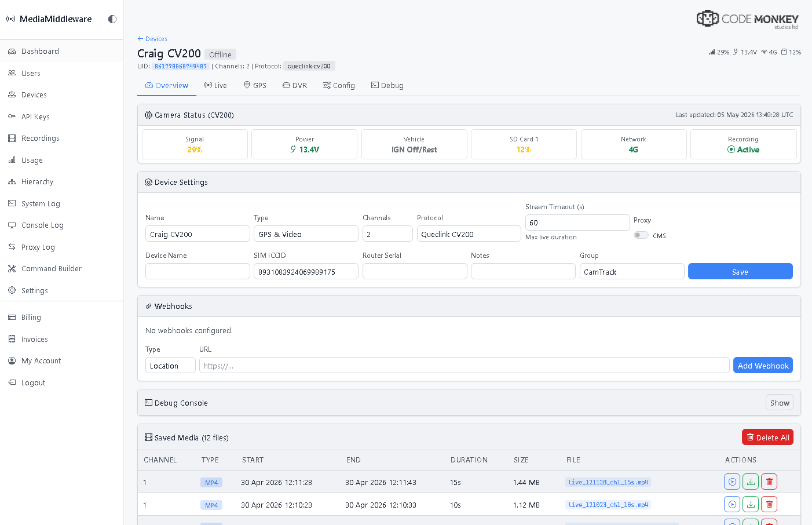Click the Vehicle IGN Off/Rest card
The height and width of the screenshot is (525, 812).
414,144
